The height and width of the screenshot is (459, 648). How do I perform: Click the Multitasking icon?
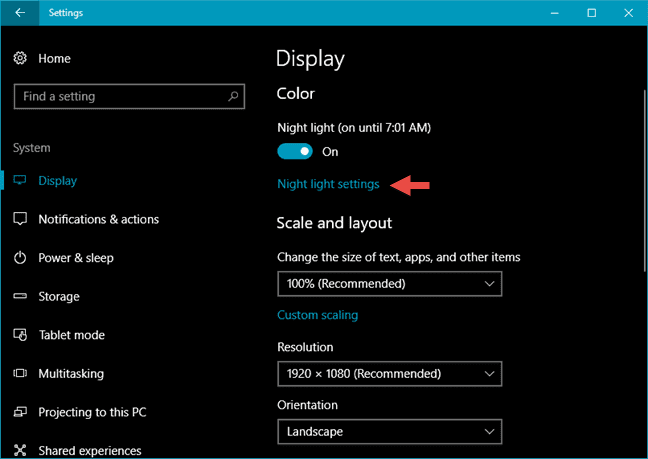point(20,374)
